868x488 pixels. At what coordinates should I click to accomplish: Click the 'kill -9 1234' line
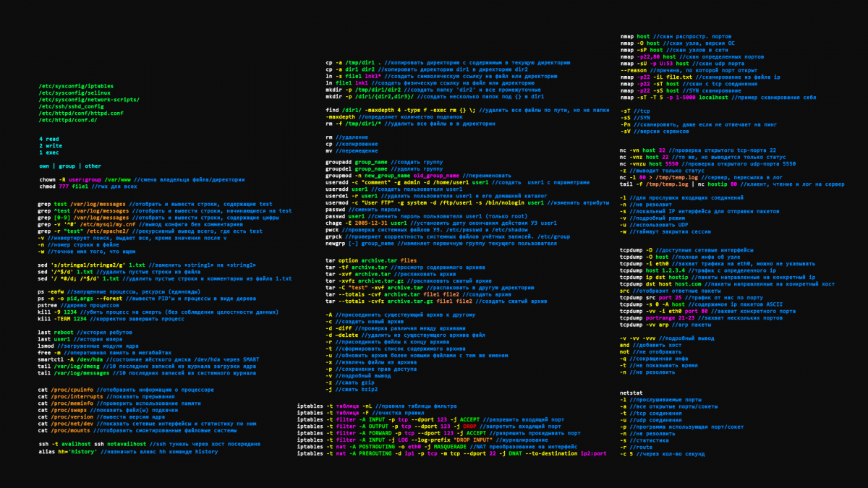(158, 312)
